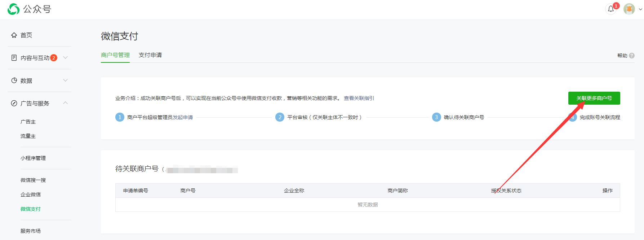
Task: Click 待关联商户号 section heading
Action: (x=137, y=169)
